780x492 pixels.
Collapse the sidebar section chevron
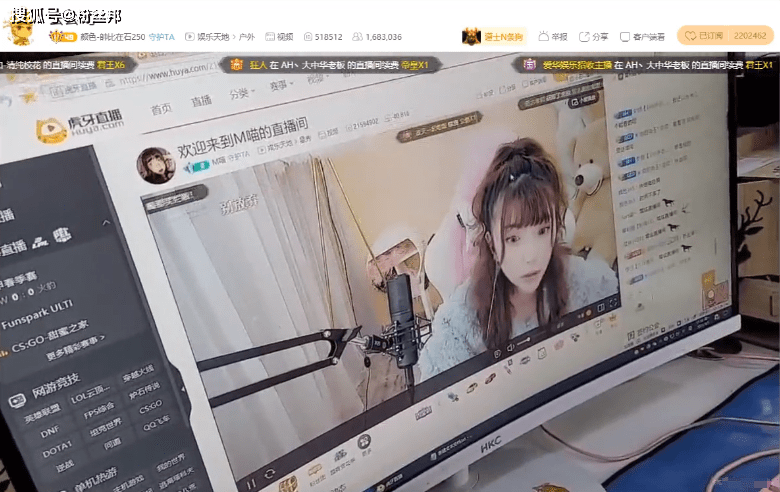(x=106, y=223)
